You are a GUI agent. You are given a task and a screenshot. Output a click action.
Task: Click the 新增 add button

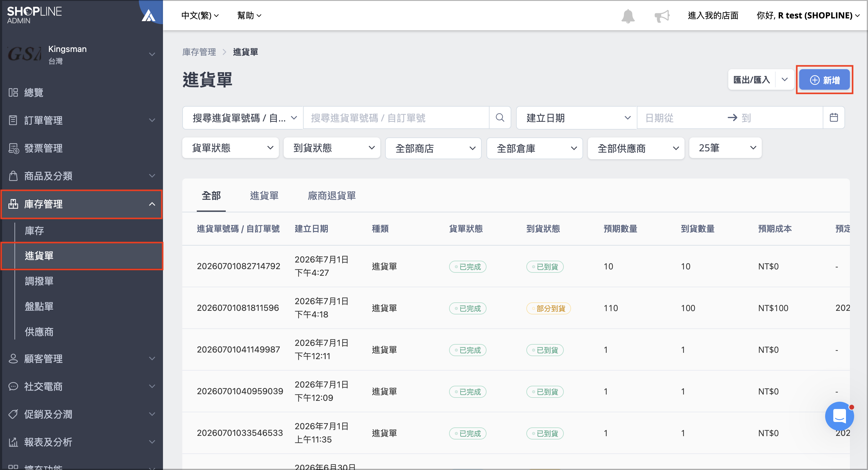tap(824, 80)
